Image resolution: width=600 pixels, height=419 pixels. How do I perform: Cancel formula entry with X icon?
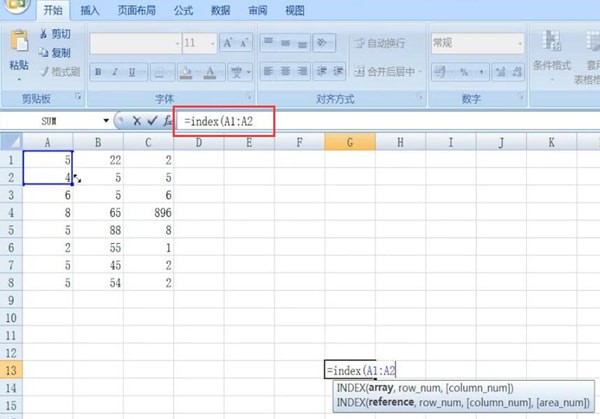coord(137,120)
